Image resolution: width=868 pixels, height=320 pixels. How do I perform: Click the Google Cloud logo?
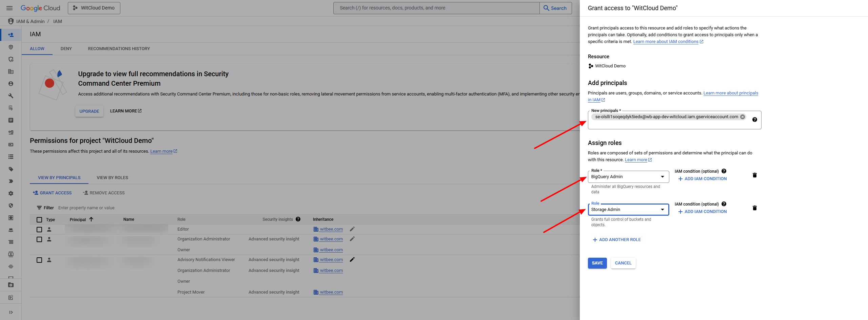(40, 8)
